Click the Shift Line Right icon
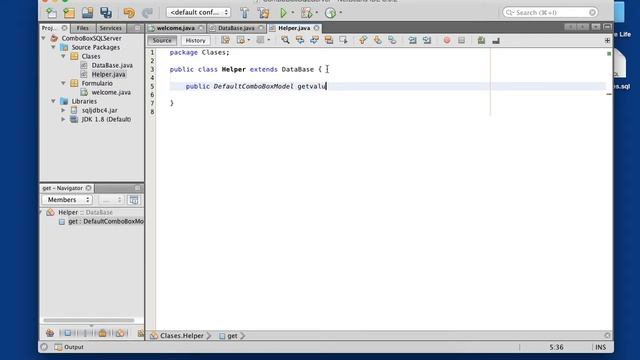640x360 pixels. pos(427,40)
